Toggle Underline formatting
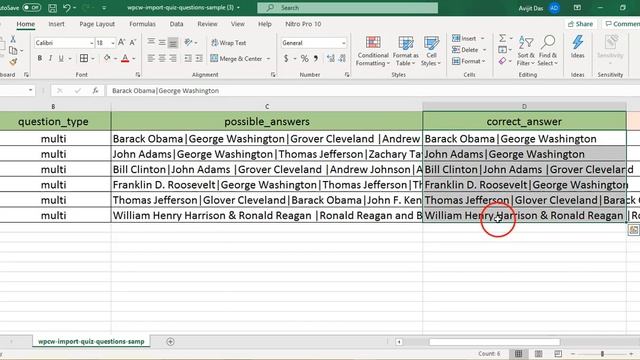Image resolution: width=640 pixels, height=360 pixels. tap(61, 58)
